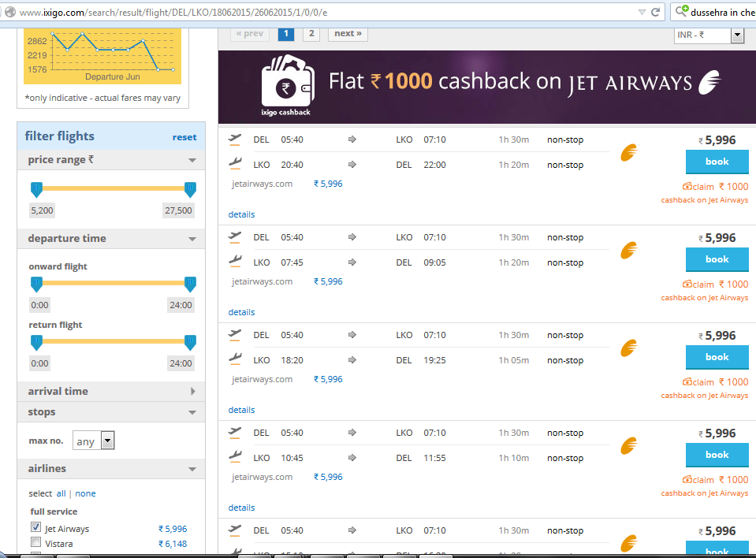Click claim cashback icon on LKO 07:45 result
This screenshot has height=558, width=756.
click(687, 284)
